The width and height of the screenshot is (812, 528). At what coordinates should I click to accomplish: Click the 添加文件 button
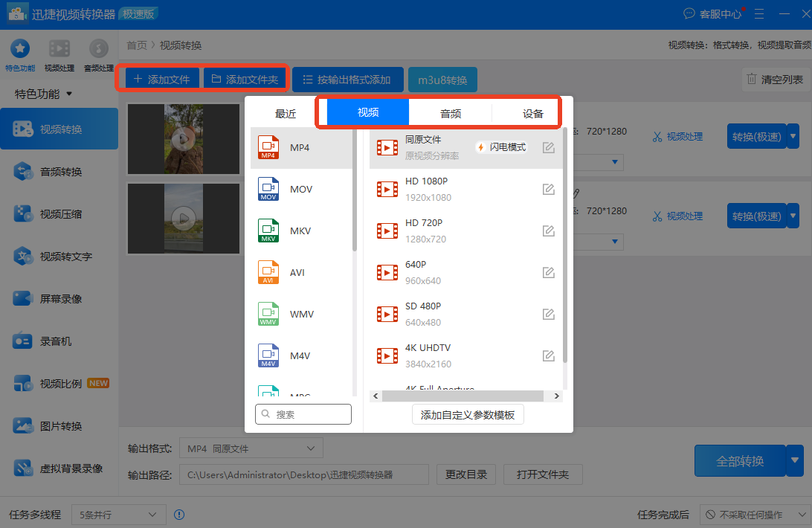pos(162,80)
